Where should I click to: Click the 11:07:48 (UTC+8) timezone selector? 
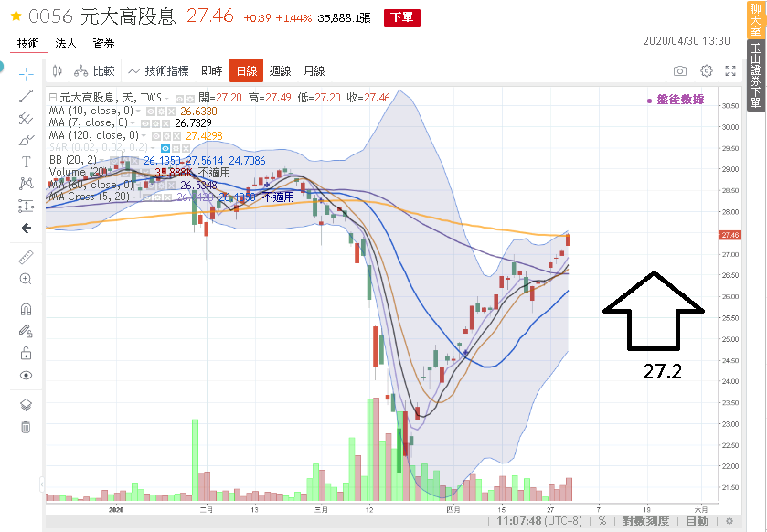tap(539, 521)
